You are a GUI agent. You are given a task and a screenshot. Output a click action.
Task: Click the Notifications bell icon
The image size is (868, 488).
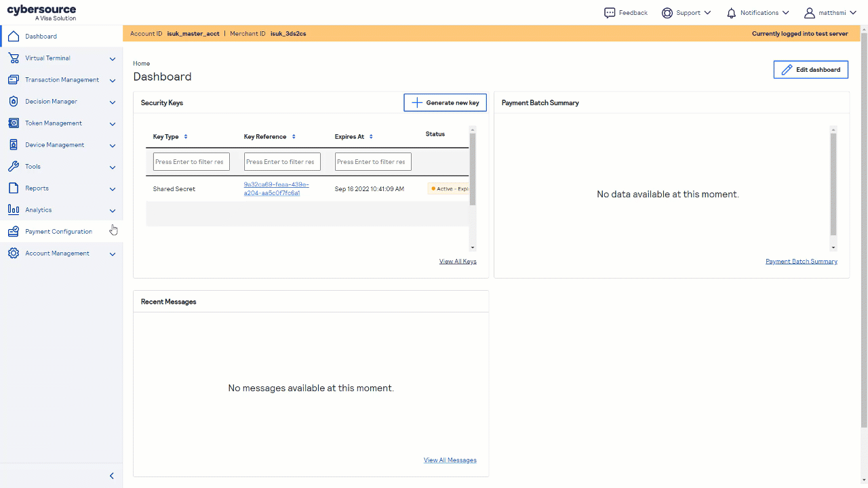731,13
